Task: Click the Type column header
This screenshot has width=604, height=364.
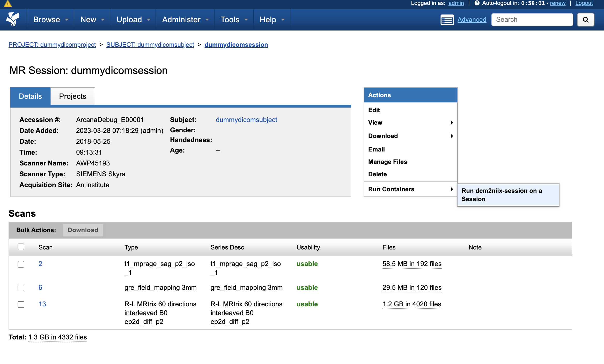Action: [x=131, y=247]
